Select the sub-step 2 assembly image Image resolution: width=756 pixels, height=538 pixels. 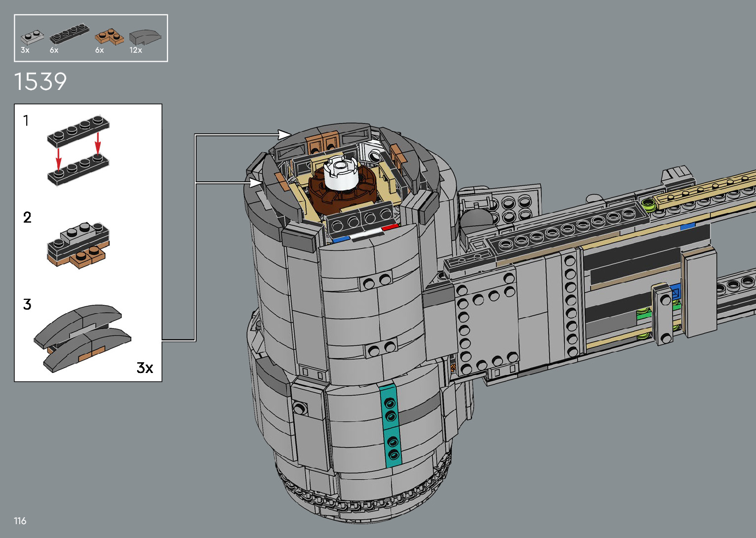(x=78, y=244)
